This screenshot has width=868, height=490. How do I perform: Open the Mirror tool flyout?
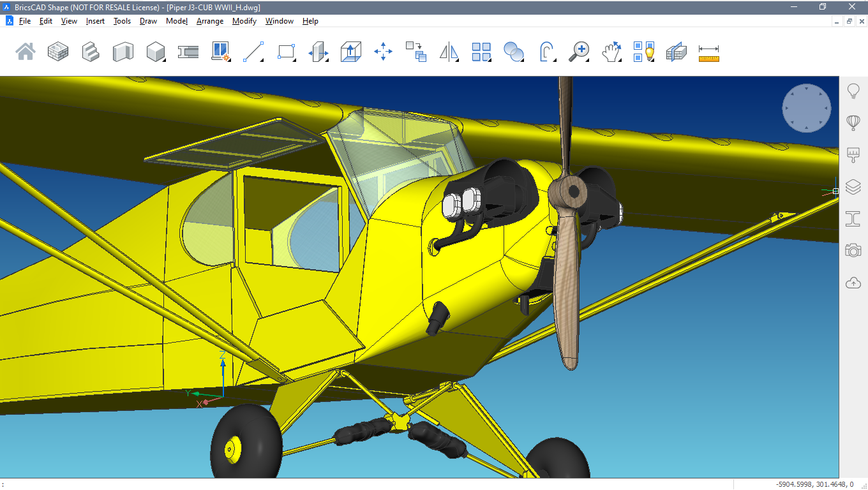coord(449,52)
